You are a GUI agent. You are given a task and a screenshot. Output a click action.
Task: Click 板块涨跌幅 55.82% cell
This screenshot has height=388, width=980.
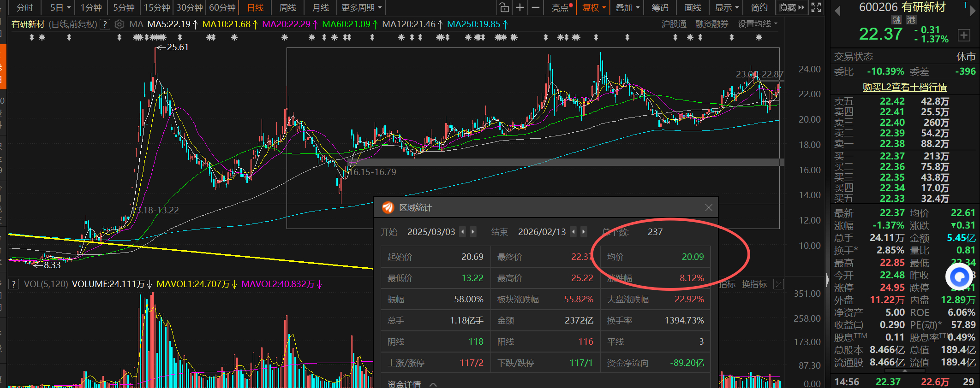[545, 299]
